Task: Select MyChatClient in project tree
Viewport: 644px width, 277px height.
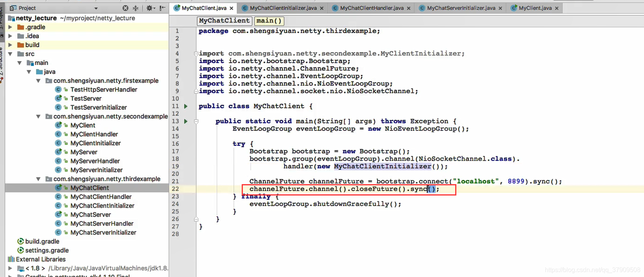Action: [x=90, y=188]
